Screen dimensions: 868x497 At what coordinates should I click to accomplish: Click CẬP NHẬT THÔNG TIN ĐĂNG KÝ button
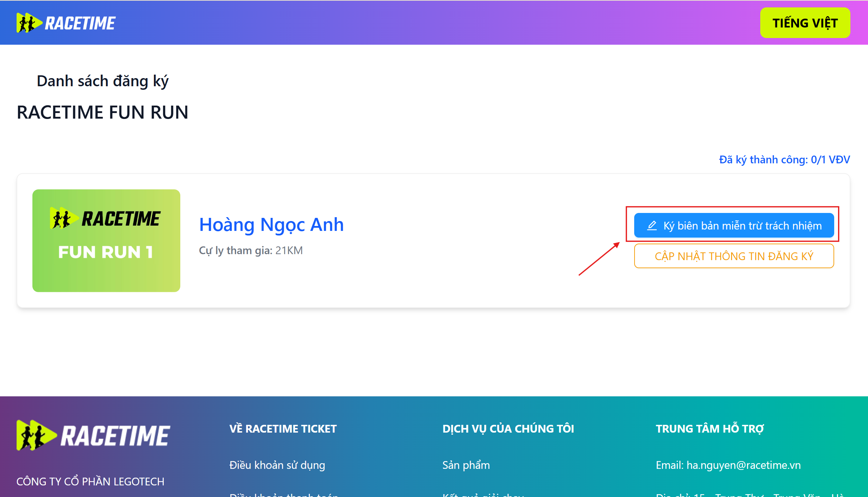(x=734, y=256)
